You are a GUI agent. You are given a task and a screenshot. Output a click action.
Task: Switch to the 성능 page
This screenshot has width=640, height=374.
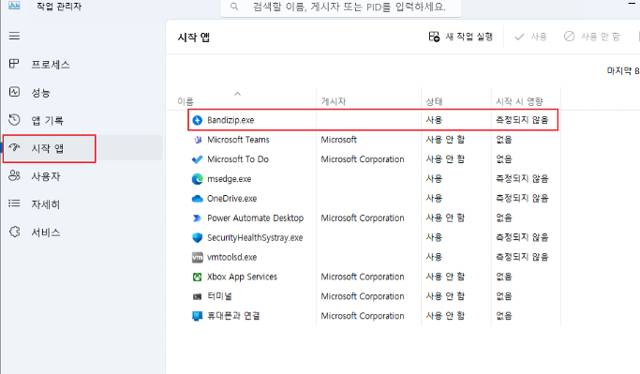coord(82,92)
